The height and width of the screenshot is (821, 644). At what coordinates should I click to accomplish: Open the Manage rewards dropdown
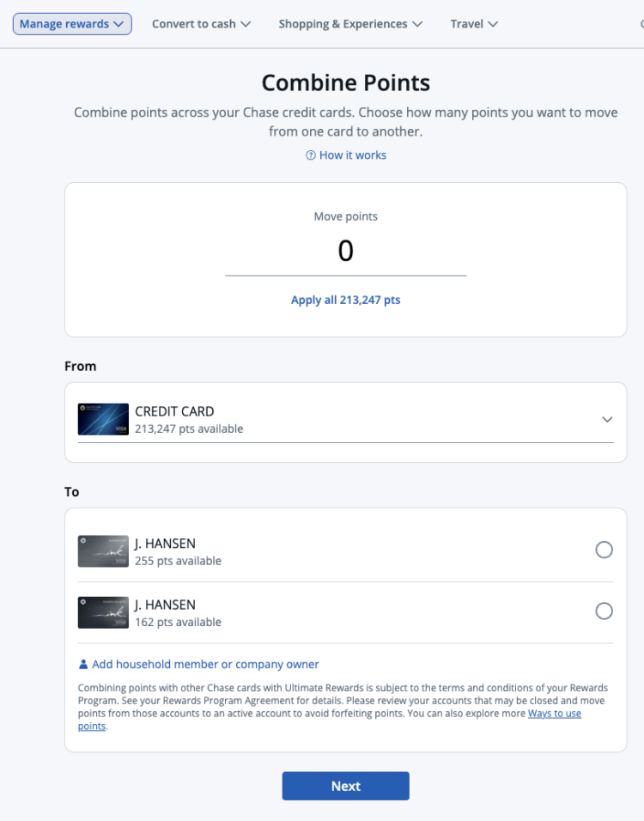click(72, 23)
